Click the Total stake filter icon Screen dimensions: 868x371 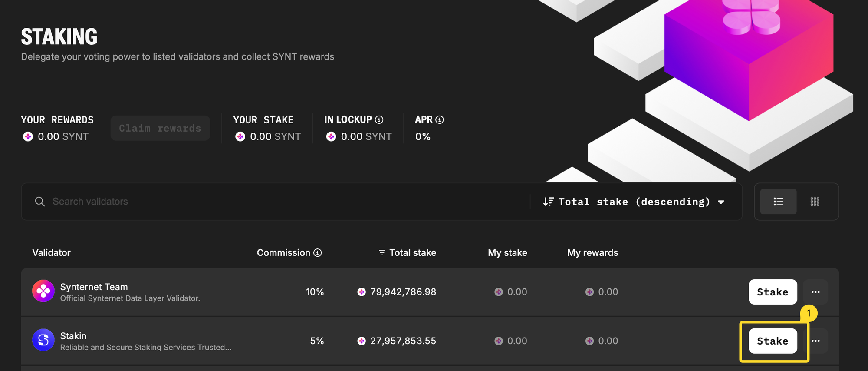click(x=382, y=253)
